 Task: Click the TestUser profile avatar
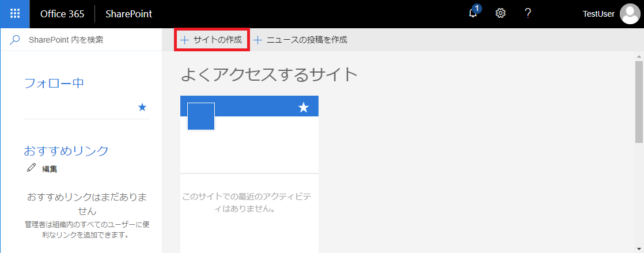click(x=630, y=14)
